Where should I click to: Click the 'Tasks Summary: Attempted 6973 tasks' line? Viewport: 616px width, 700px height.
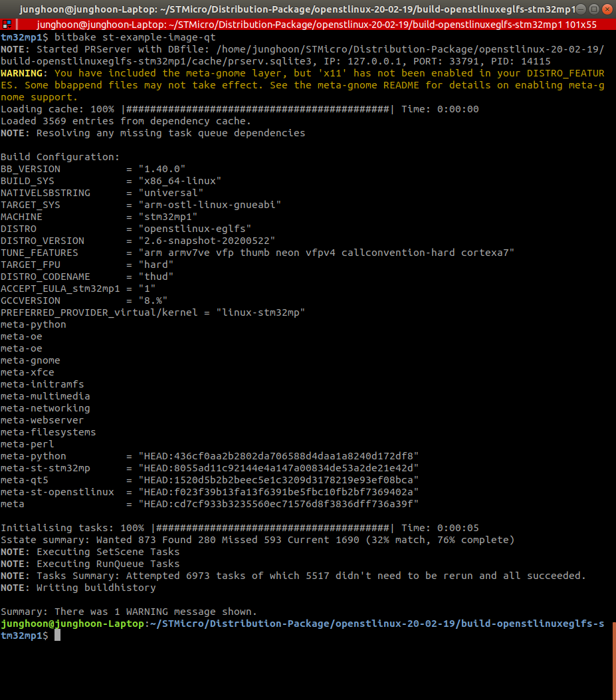pos(293,576)
